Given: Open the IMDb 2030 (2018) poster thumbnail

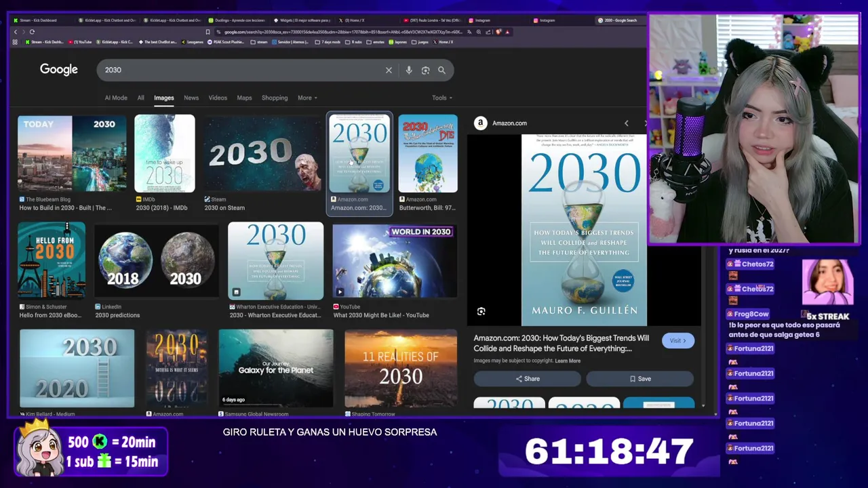Looking at the screenshot, I should 165,153.
